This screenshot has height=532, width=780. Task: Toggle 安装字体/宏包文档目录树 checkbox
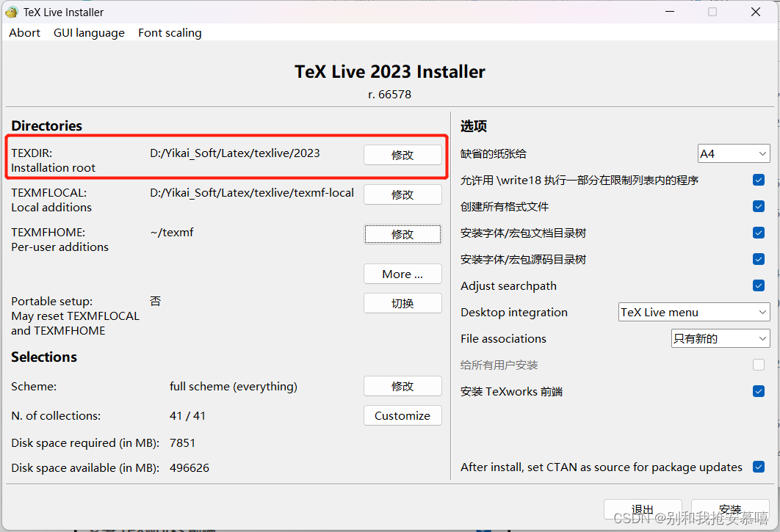[x=759, y=233]
